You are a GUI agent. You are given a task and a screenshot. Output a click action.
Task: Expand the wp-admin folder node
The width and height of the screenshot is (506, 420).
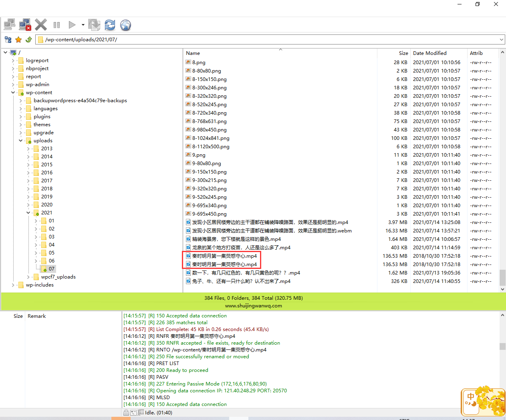click(x=13, y=85)
